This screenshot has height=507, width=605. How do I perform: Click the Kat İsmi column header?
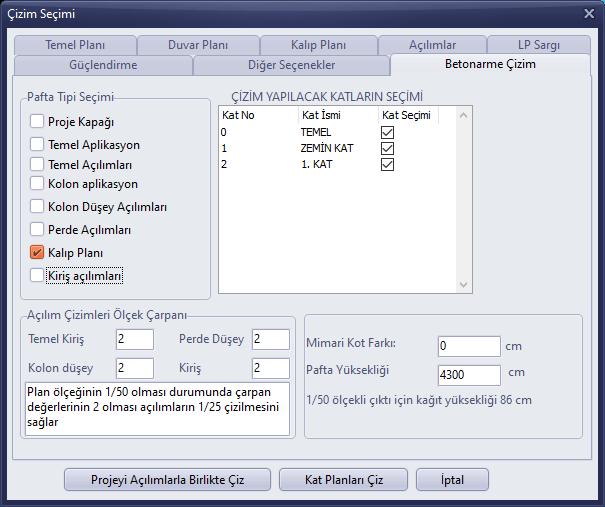pyautogui.click(x=338, y=115)
